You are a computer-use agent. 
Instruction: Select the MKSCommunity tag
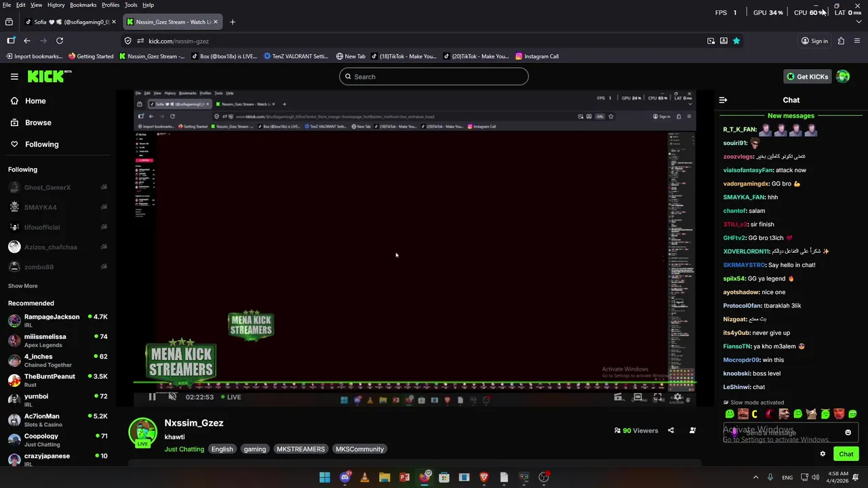pos(359,449)
